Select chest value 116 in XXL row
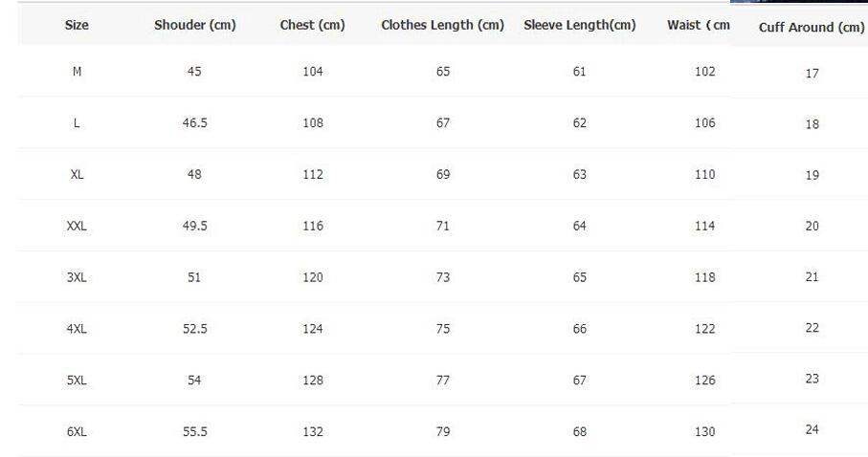This screenshot has height=457, width=868. click(313, 226)
